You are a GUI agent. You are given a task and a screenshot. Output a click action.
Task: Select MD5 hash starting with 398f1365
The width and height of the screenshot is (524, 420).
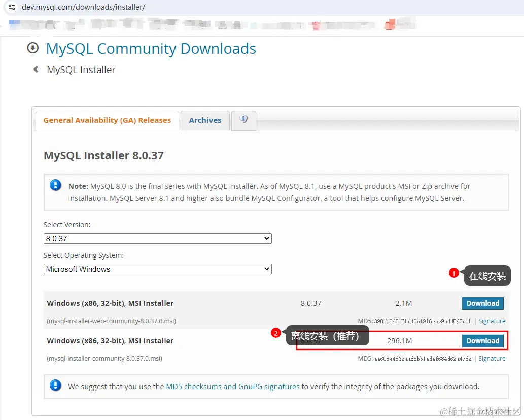423,321
